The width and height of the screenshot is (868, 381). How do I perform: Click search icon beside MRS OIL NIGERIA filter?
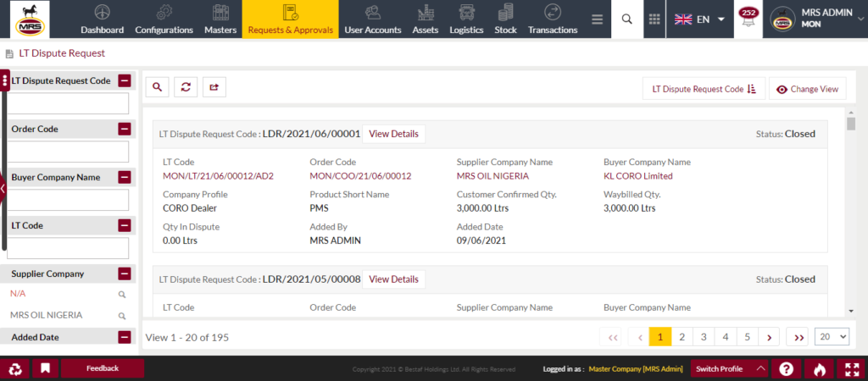coord(122,317)
